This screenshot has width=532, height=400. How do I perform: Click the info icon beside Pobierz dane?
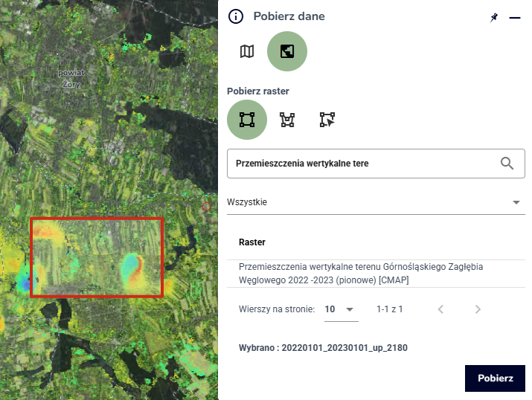(236, 16)
